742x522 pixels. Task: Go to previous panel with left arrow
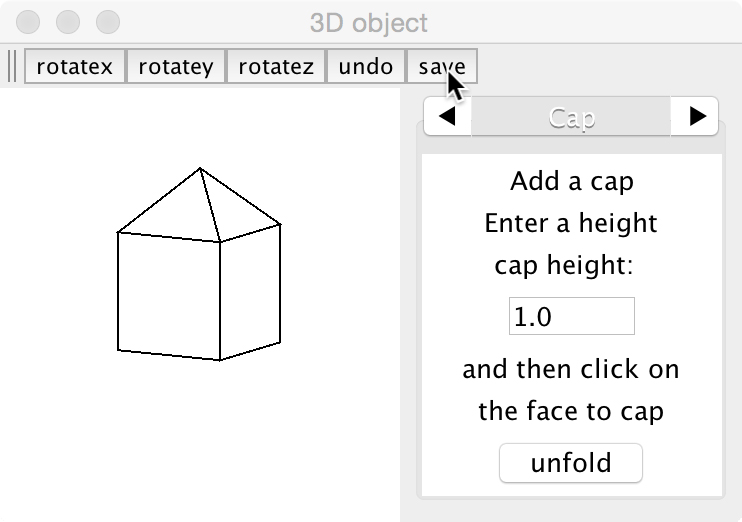tap(448, 117)
